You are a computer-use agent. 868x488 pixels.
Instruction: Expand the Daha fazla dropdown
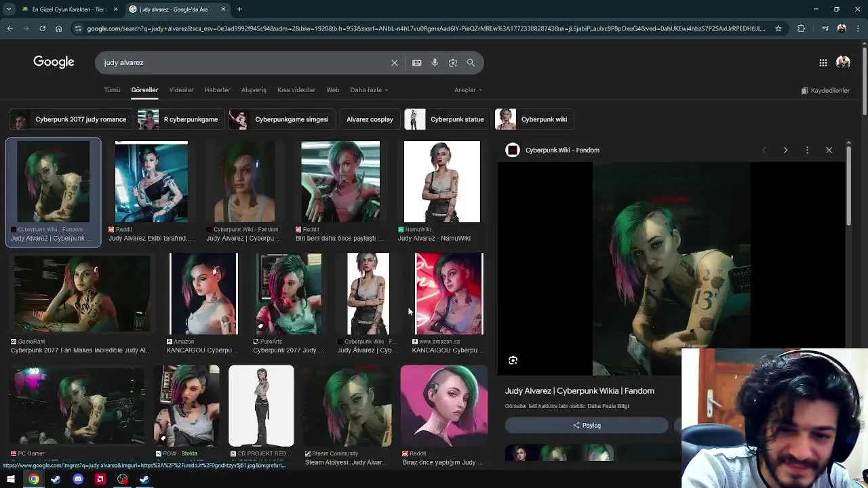pos(369,89)
